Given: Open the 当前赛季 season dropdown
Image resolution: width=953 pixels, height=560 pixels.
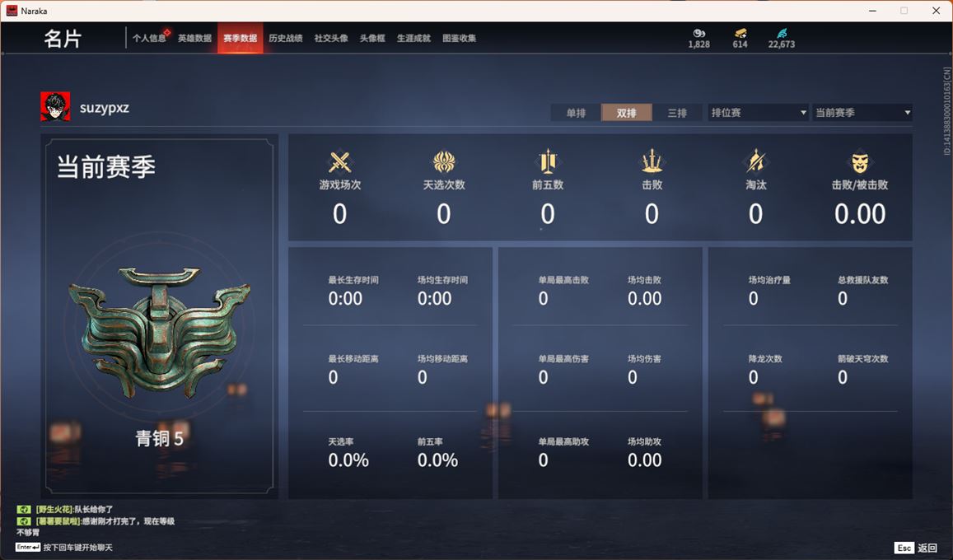Looking at the screenshot, I should 862,113.
